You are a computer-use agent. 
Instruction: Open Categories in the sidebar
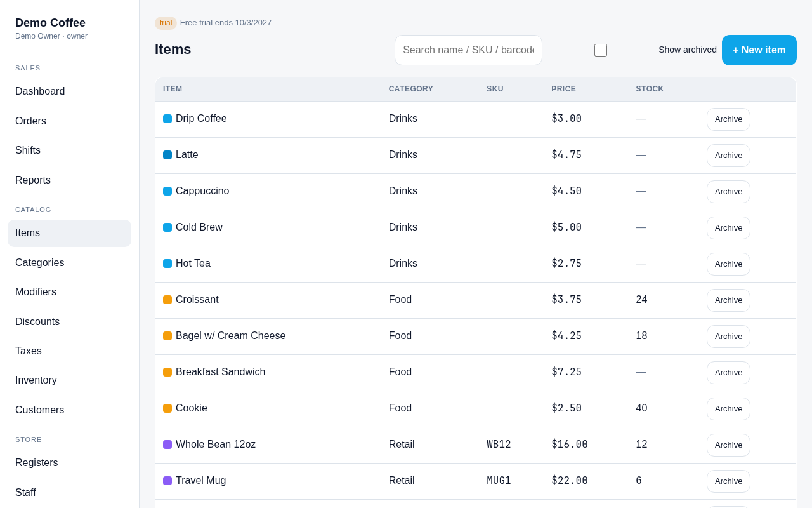pos(69,263)
